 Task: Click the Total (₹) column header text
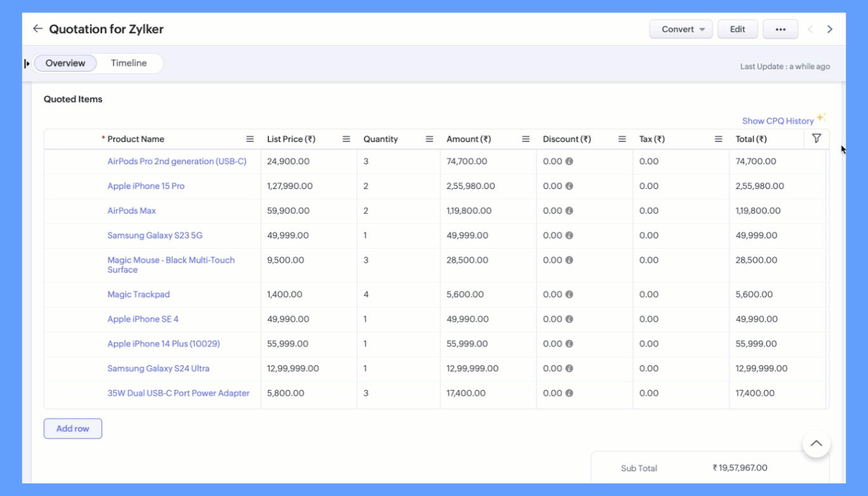[751, 139]
